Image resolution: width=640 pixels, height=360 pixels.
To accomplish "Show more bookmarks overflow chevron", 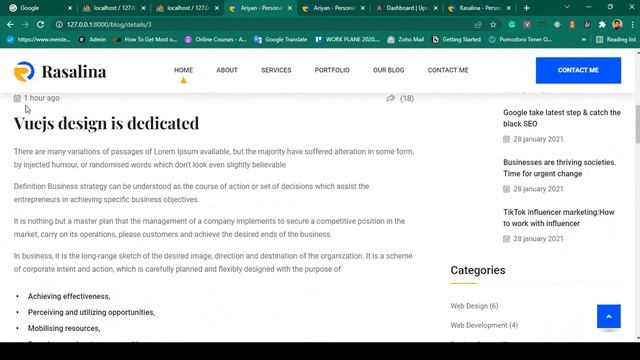I will point(584,40).
